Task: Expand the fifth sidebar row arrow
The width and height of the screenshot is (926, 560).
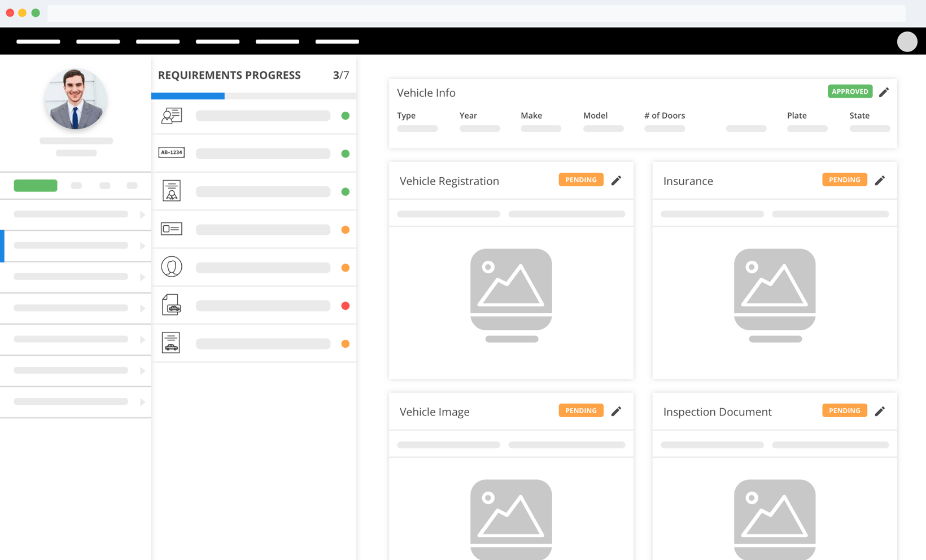Action: [142, 339]
